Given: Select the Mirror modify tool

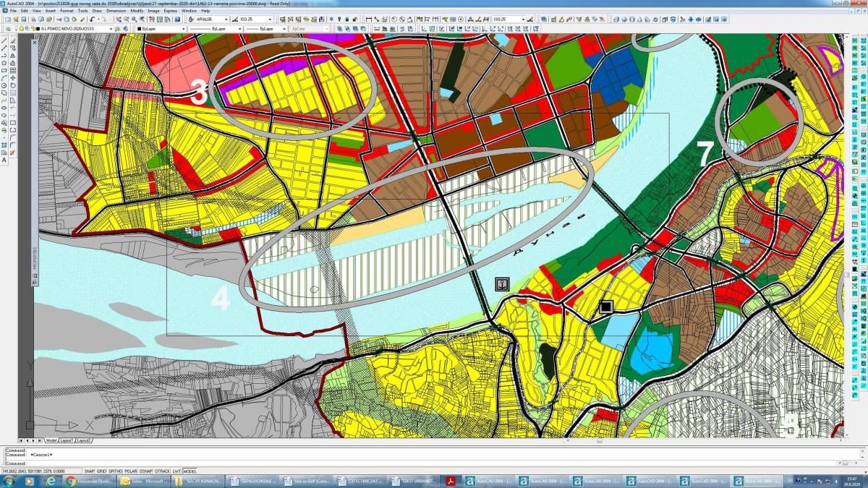Looking at the screenshot, I should 13,55.
